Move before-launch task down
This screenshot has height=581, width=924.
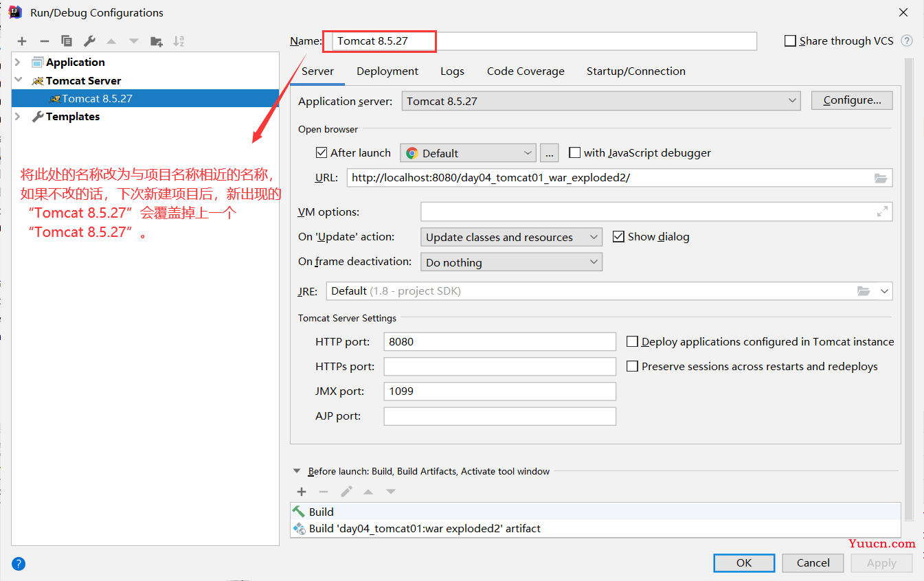[390, 492]
